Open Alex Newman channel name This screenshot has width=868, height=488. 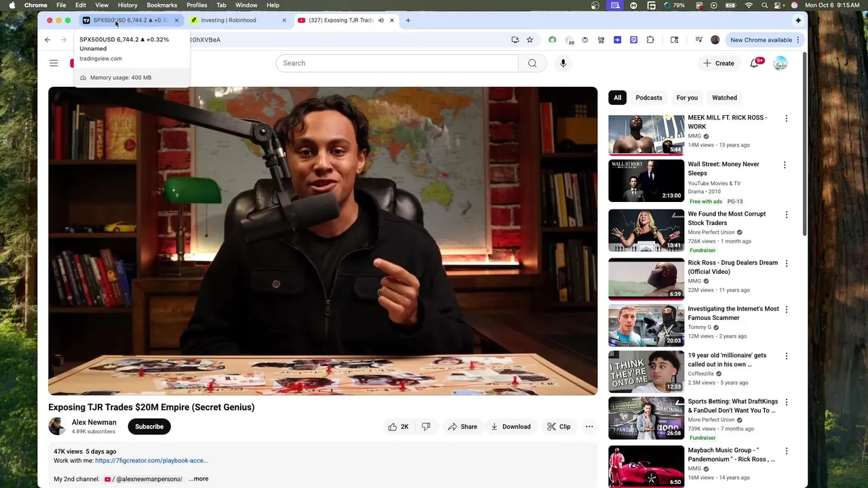(94, 422)
